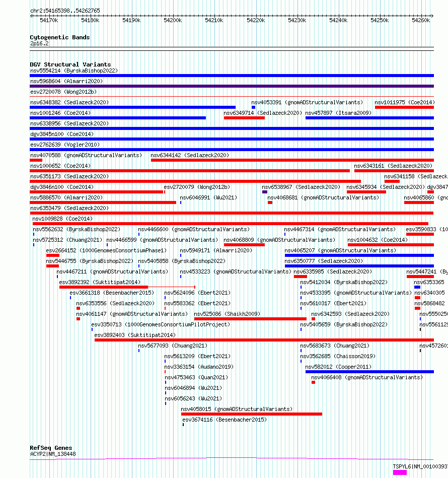448x478 pixels.
Task: Select esv3892392 (Suktitipat2014) label
Action: pos(100,282)
